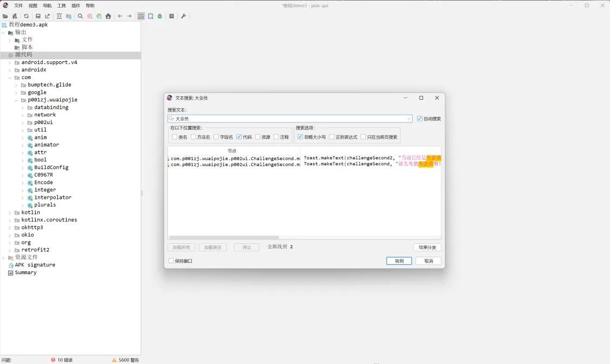Enable the 类名 search location checkbox

[x=175, y=136]
